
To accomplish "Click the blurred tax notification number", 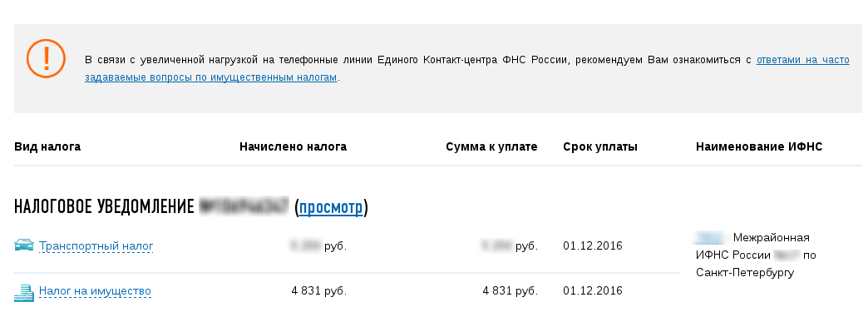I will click(244, 206).
